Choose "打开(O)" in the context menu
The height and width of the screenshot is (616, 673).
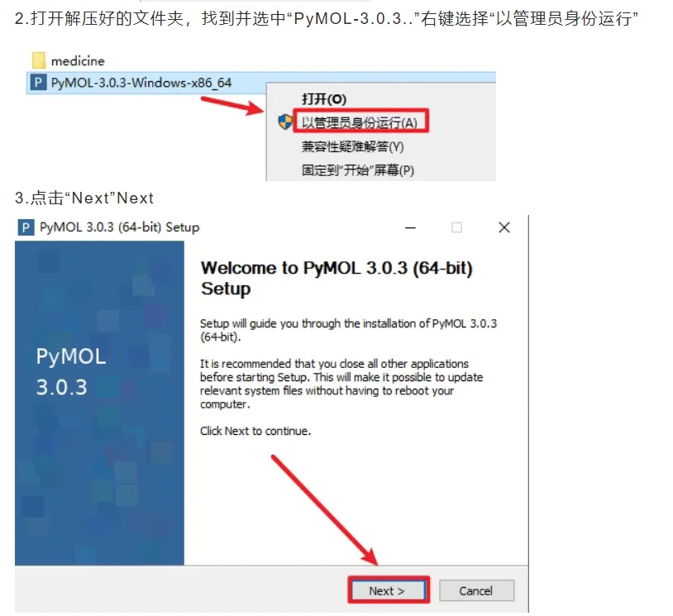[x=324, y=99]
